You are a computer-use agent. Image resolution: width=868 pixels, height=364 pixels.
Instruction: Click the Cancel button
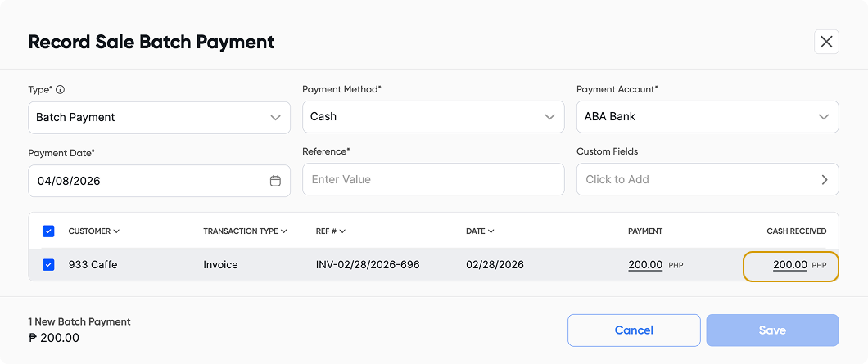(634, 330)
